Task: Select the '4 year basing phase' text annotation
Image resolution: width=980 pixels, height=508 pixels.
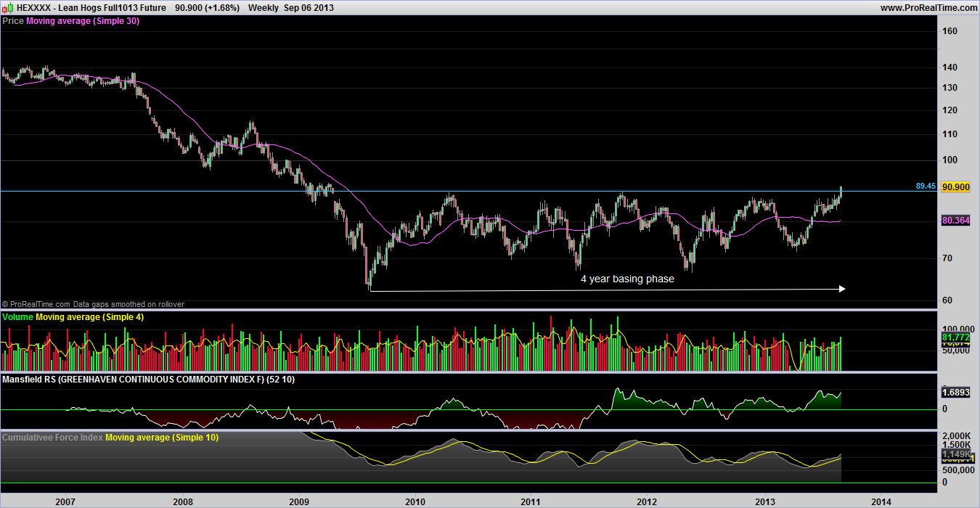Action: [x=627, y=279]
